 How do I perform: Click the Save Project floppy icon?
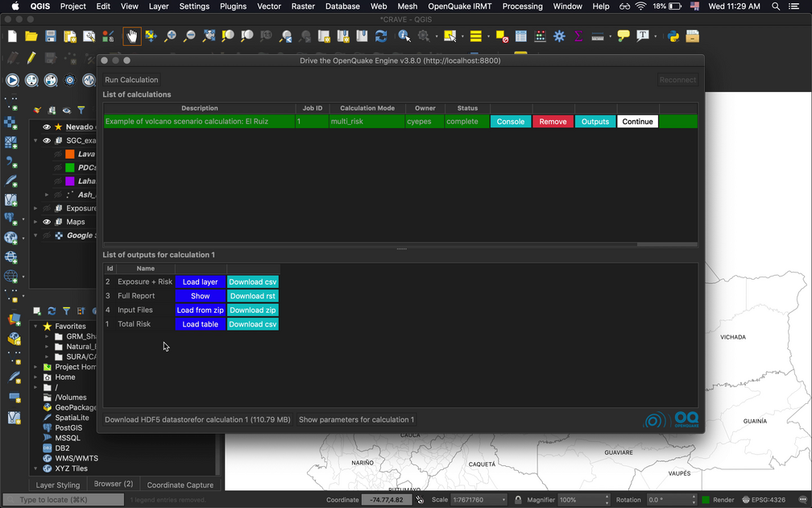50,36
